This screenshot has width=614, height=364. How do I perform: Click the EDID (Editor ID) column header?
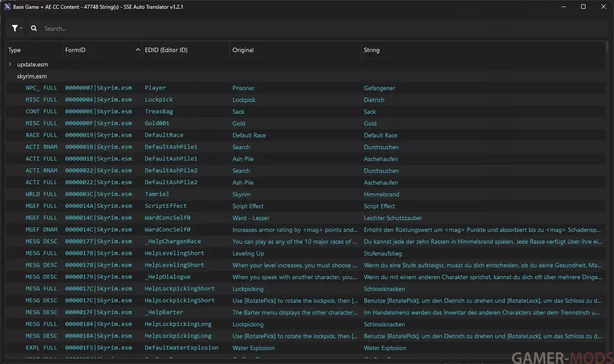pos(166,50)
